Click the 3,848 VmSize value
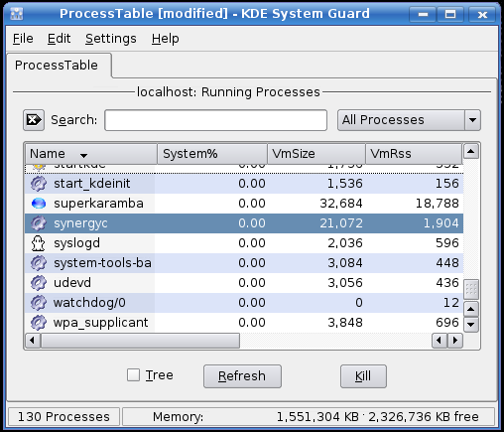 pyautogui.click(x=345, y=323)
